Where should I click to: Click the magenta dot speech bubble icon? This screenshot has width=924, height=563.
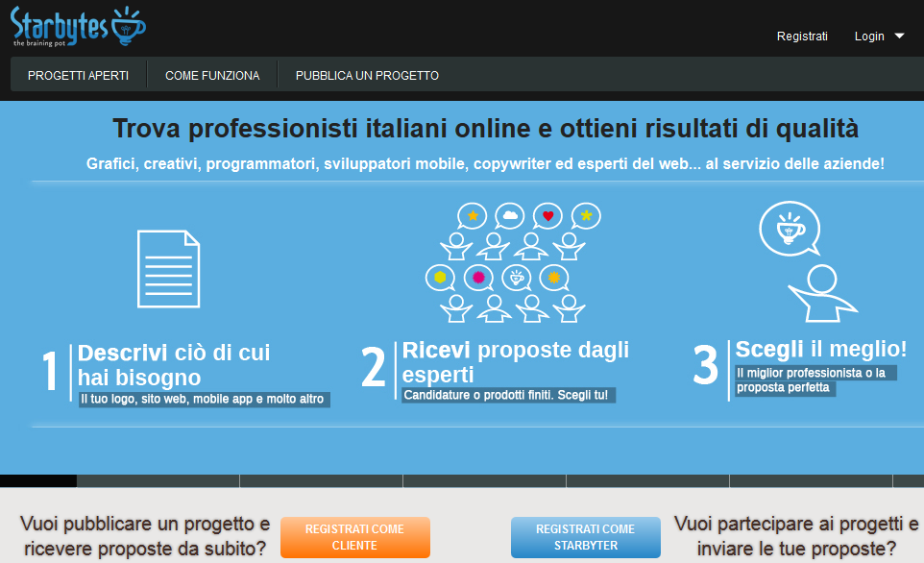(x=478, y=278)
